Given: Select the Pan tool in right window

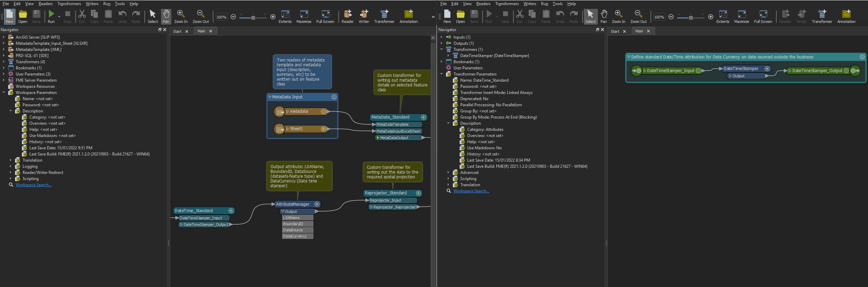Looking at the screenshot, I should [604, 16].
